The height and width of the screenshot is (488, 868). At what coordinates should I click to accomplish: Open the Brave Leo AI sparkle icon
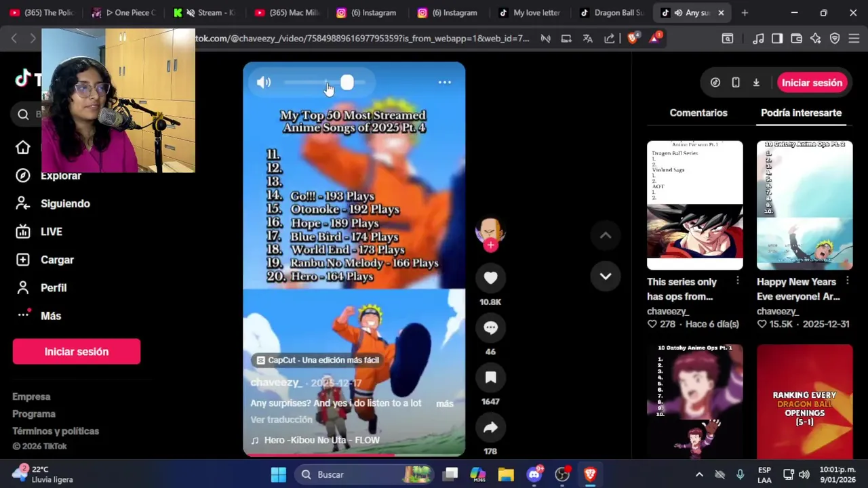(x=816, y=39)
